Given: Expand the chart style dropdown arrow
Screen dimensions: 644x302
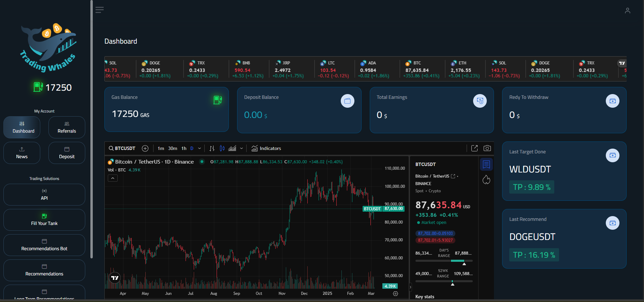Looking at the screenshot, I should (241, 148).
